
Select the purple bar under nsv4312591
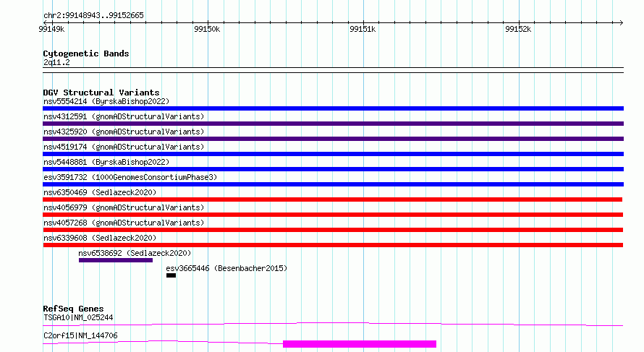coord(333,124)
